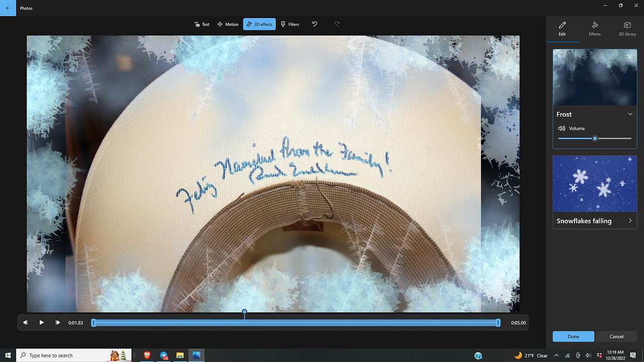Open the network status tray icon
The width and height of the screenshot is (644, 362).
568,355
